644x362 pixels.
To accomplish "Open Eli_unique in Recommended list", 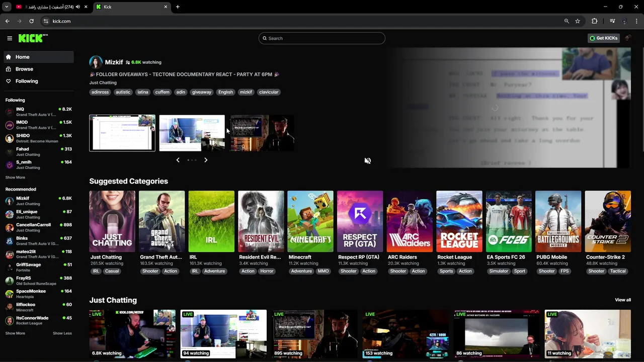I will (39, 214).
